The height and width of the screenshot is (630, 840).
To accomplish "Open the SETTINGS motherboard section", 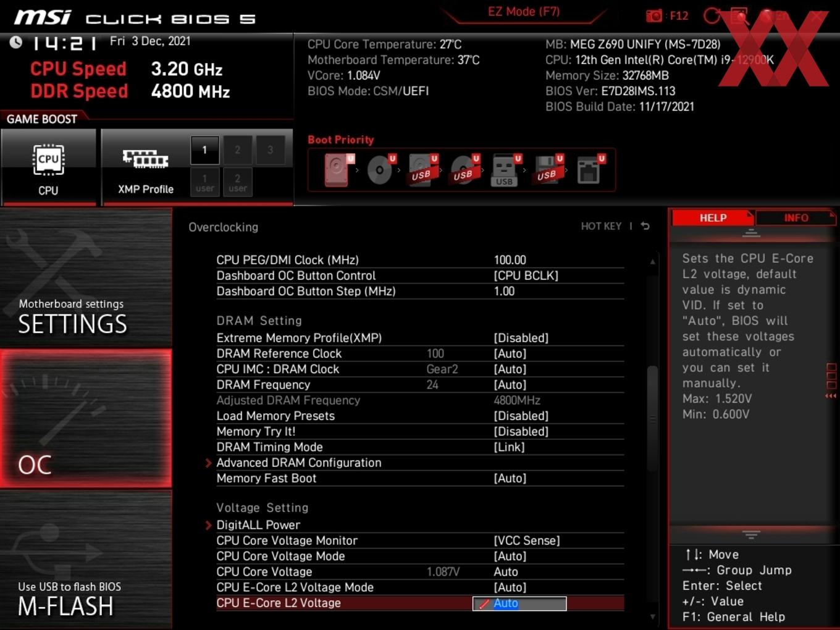I will (x=86, y=278).
